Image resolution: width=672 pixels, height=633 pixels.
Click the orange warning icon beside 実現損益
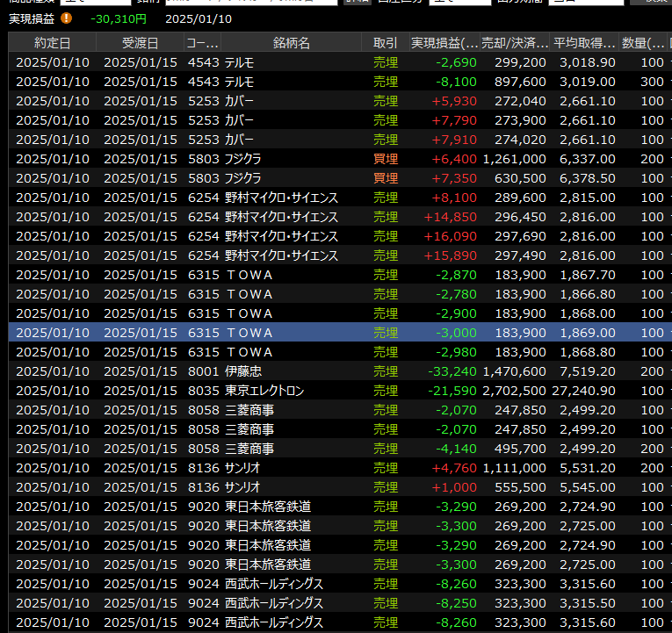(x=67, y=18)
